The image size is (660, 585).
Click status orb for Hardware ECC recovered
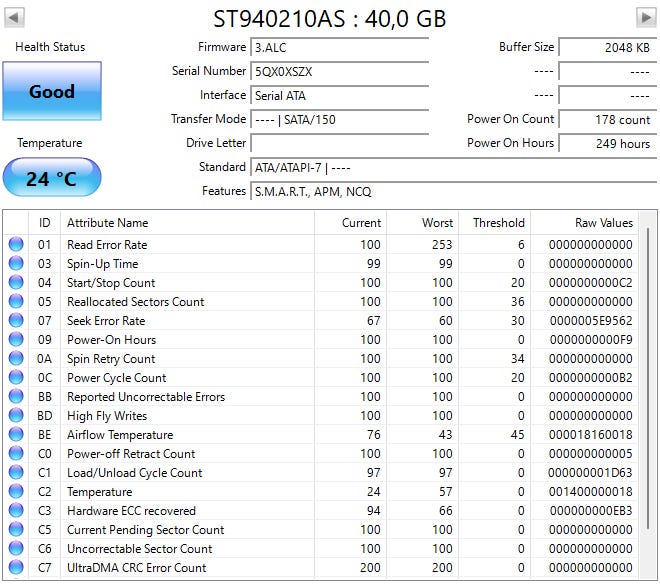pyautogui.click(x=16, y=510)
